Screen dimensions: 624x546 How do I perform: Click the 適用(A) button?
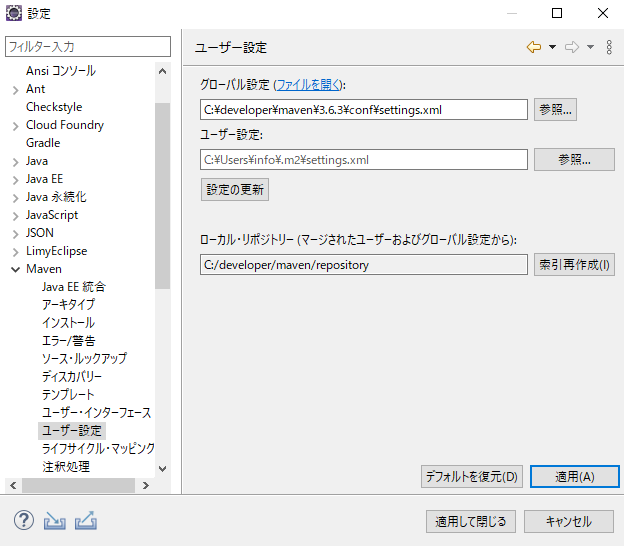click(575, 476)
